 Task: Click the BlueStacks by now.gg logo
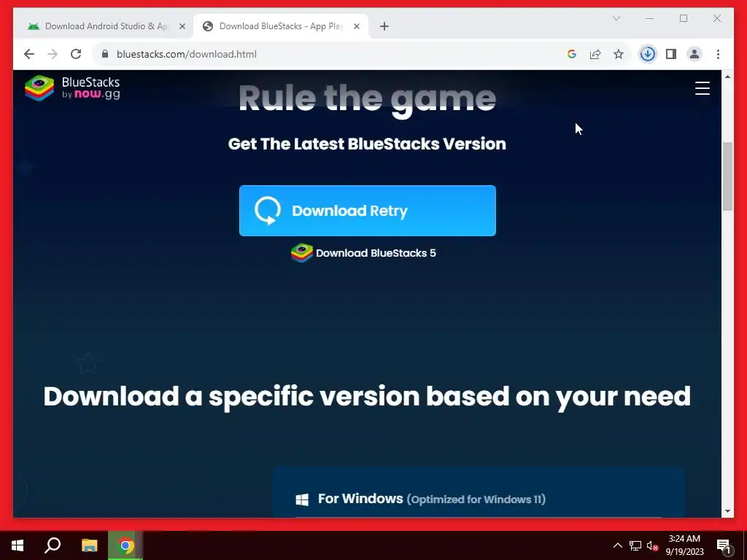tap(72, 88)
